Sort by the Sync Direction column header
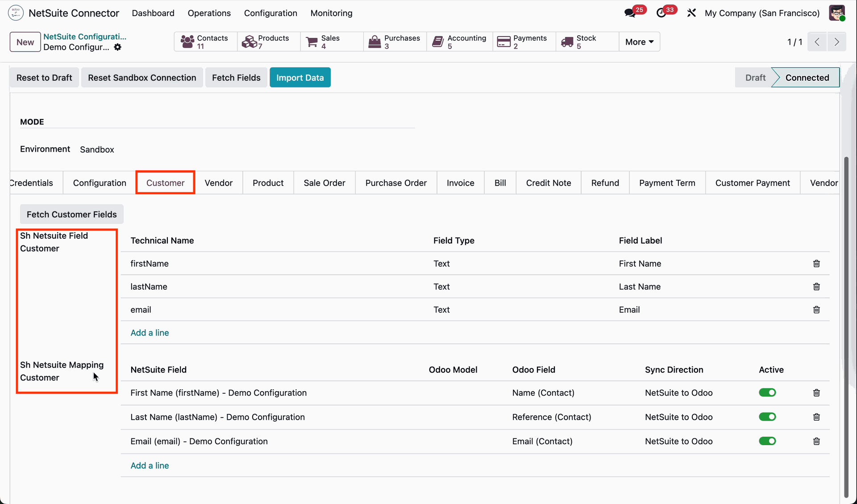This screenshot has height=504, width=857. pos(674,370)
